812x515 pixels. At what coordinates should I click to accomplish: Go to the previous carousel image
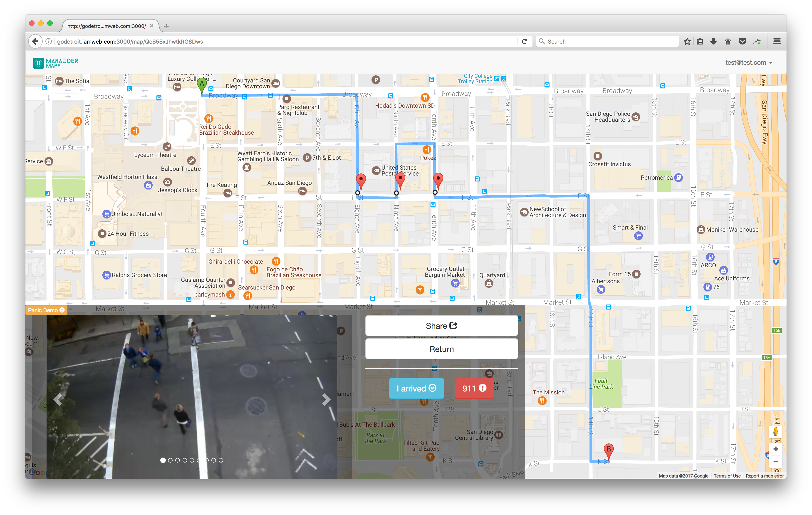pyautogui.click(x=58, y=399)
